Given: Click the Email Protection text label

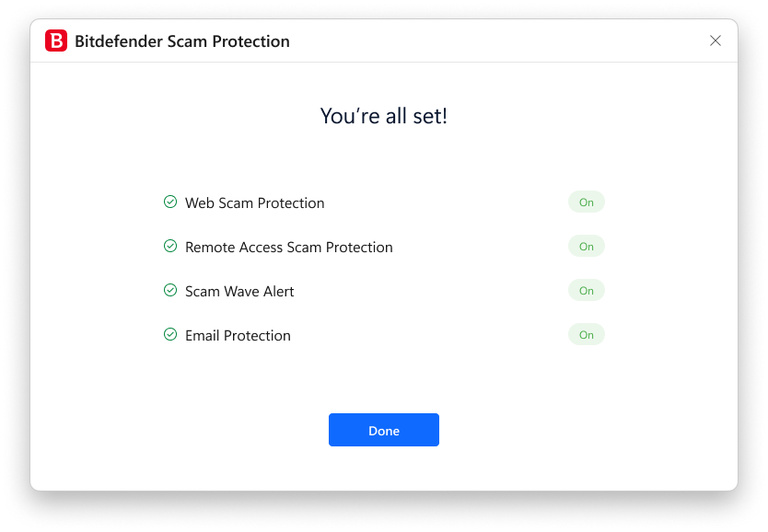Looking at the screenshot, I should point(238,335).
